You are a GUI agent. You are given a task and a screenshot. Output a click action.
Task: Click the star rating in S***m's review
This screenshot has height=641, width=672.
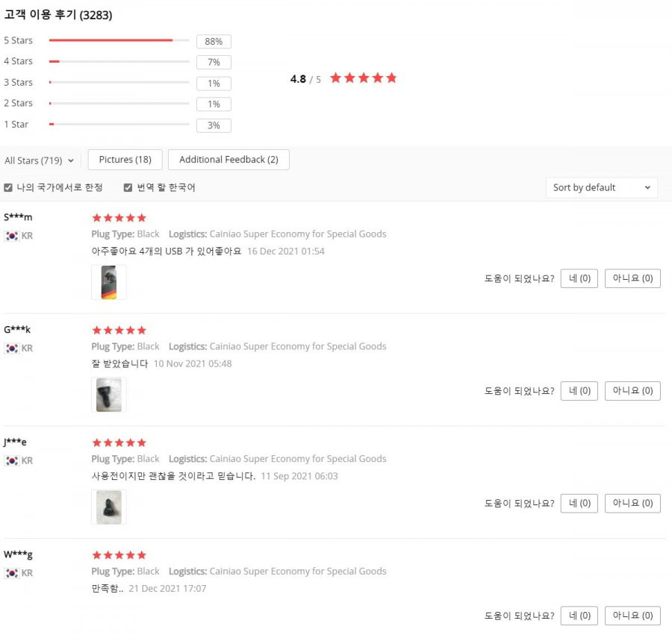(119, 218)
